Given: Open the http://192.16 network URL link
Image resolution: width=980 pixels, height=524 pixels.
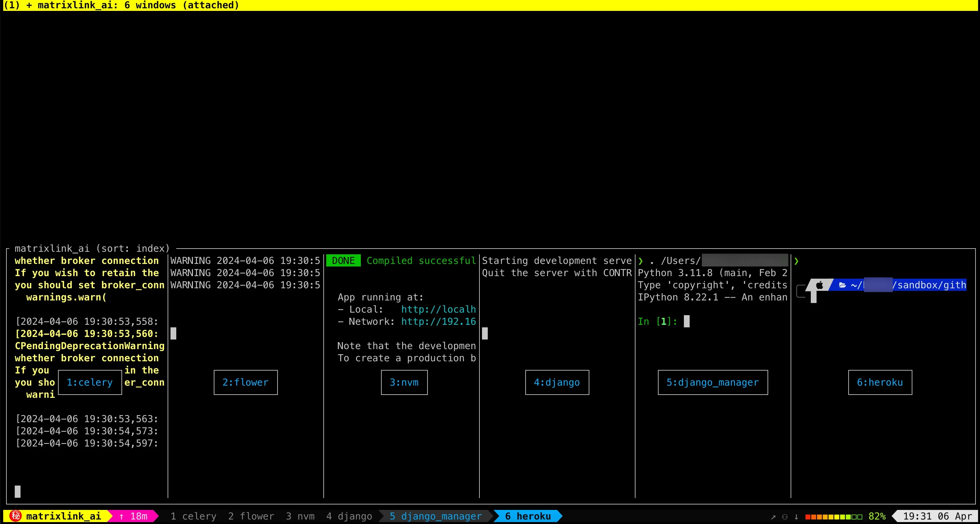Looking at the screenshot, I should (x=438, y=322).
